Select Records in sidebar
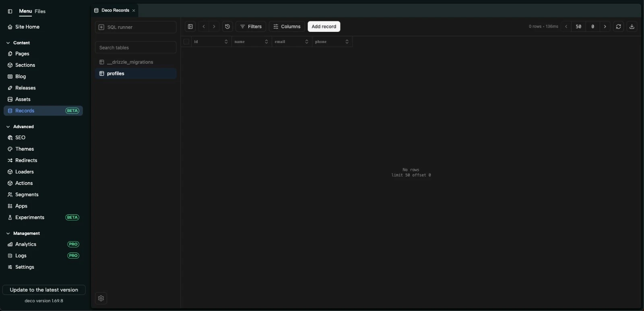 click(43, 111)
